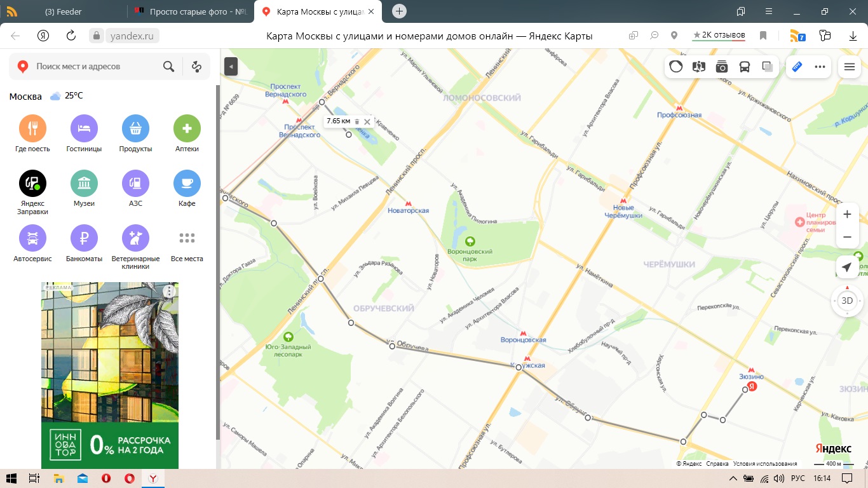This screenshot has height=488, width=868.
Task: Delete the ruler route using trash icon
Action: pyautogui.click(x=357, y=121)
